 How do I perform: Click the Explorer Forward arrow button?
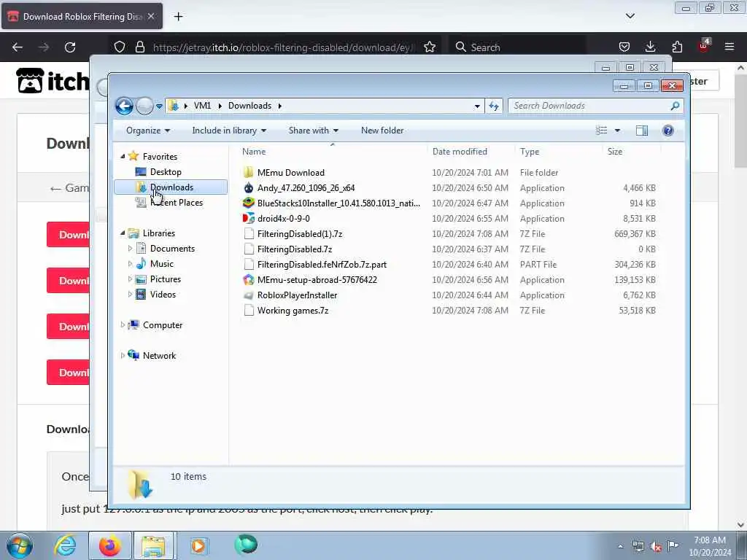144,106
